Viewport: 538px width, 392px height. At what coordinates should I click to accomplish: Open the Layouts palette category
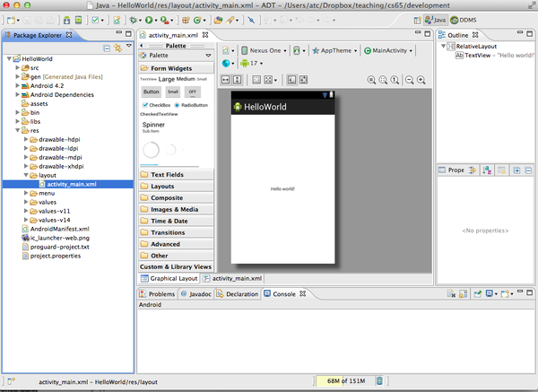pos(177,186)
